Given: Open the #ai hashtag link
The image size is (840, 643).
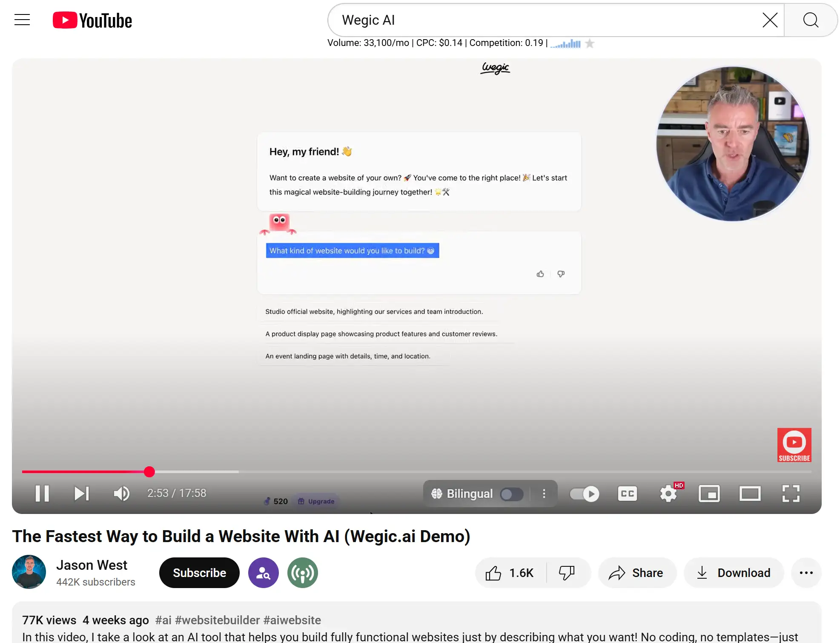Looking at the screenshot, I should 163,620.
